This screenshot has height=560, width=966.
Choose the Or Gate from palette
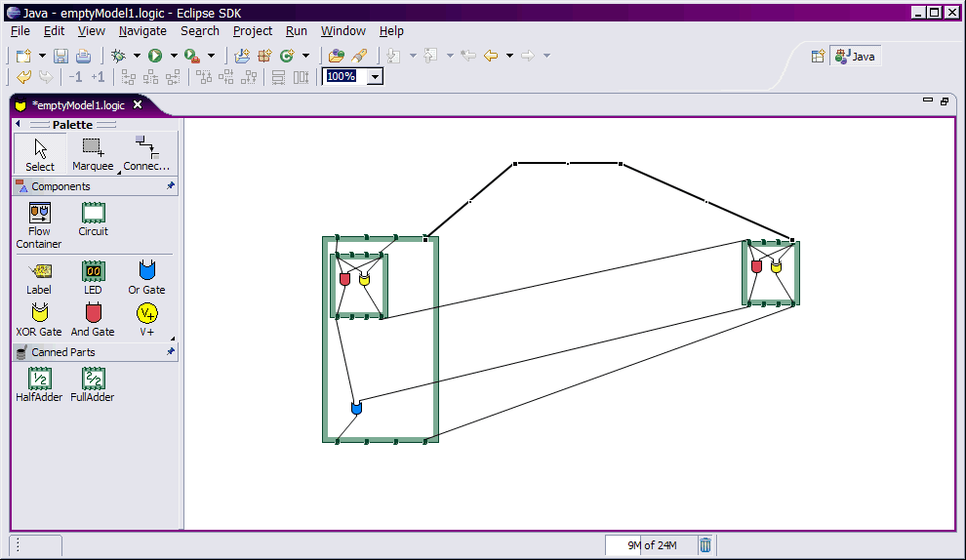(x=146, y=277)
